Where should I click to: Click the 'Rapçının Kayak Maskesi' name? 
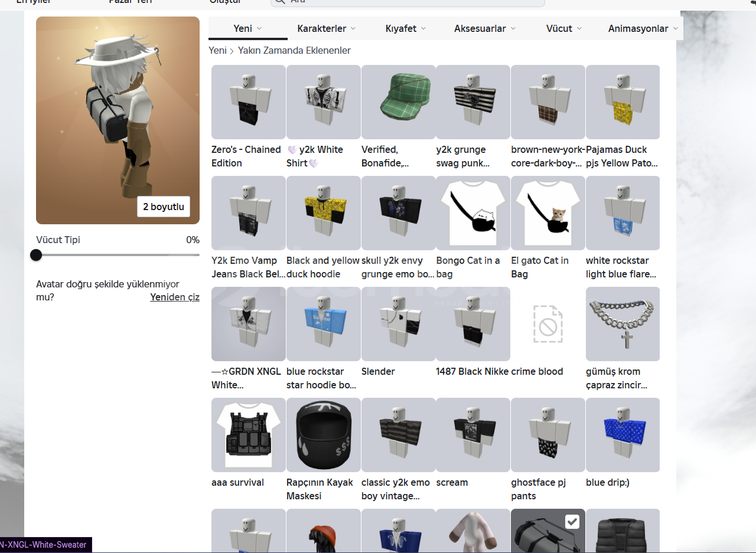click(x=320, y=489)
